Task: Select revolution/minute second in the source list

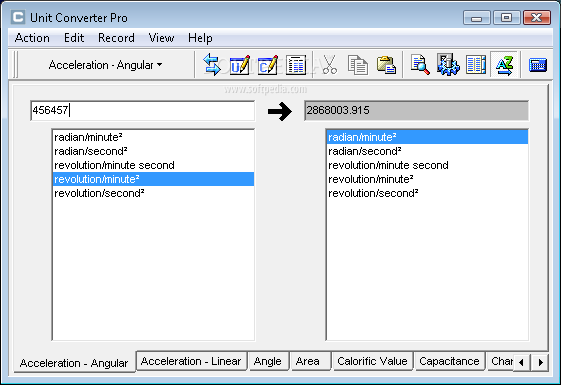Action: [x=153, y=165]
